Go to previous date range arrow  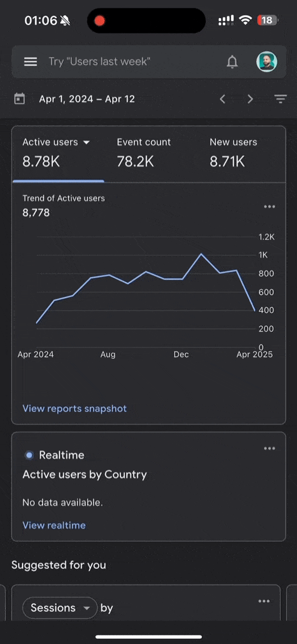pyautogui.click(x=223, y=99)
